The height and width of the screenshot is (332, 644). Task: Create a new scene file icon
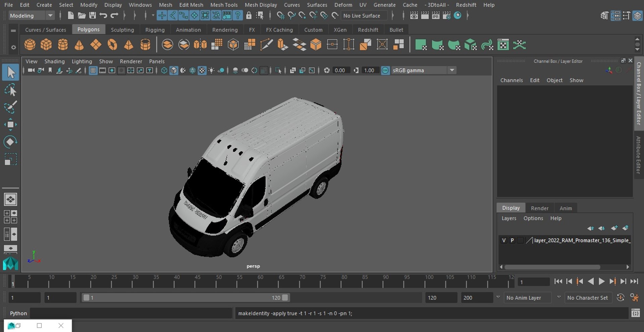[x=70, y=15]
